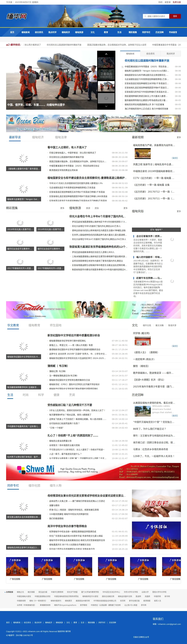The height and width of the screenshot is (644, 187).
Task: Expand 更多 beside 缅甸风俗
Action: (x=179, y=211)
